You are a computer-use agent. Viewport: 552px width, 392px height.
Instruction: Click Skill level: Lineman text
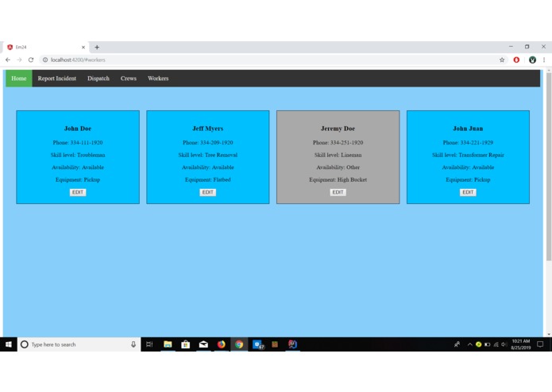click(338, 155)
